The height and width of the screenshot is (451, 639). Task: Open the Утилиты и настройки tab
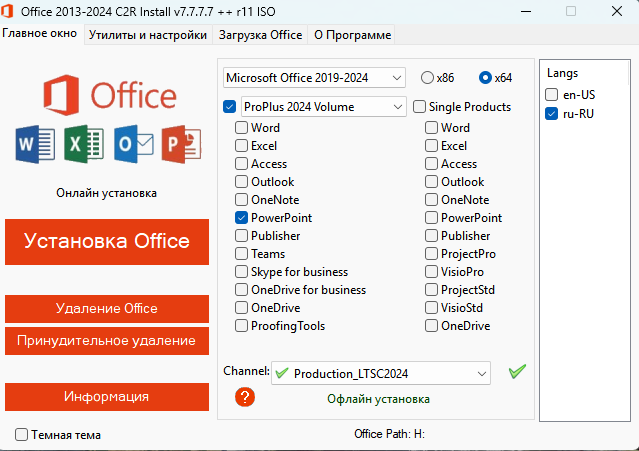pyautogui.click(x=148, y=35)
